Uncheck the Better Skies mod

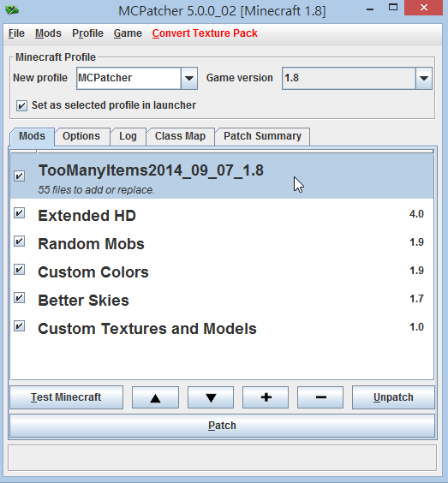point(20,297)
